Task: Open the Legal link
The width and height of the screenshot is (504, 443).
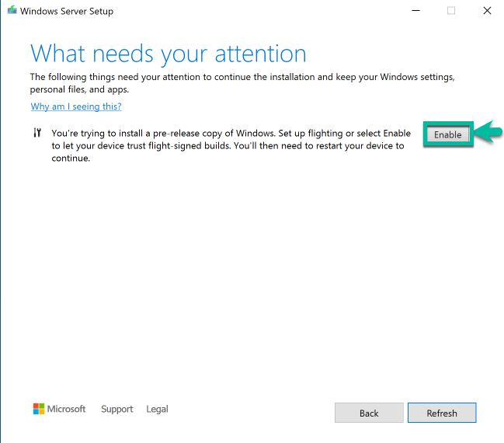Action: [157, 409]
